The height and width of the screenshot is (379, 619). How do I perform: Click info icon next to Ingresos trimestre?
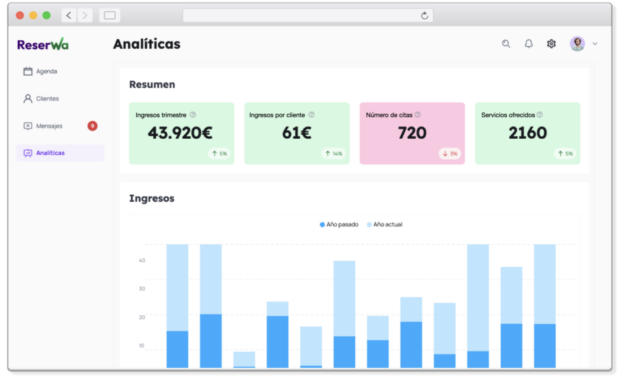point(193,115)
